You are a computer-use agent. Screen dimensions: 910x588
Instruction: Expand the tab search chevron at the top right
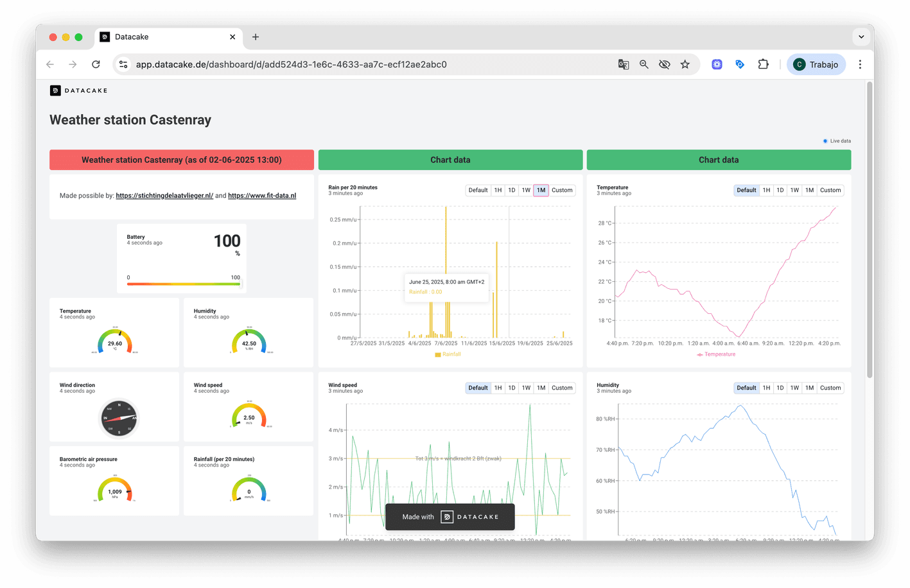coord(861,37)
